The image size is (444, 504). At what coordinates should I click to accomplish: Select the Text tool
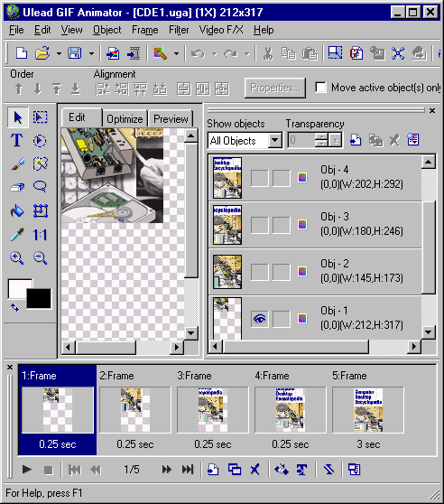17,141
